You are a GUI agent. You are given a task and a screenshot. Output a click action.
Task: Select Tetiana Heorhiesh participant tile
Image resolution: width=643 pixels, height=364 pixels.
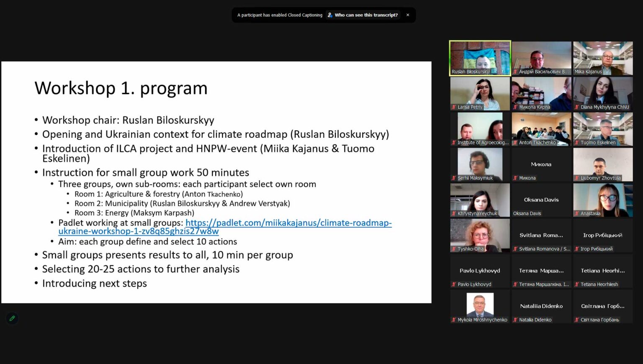tap(603, 271)
